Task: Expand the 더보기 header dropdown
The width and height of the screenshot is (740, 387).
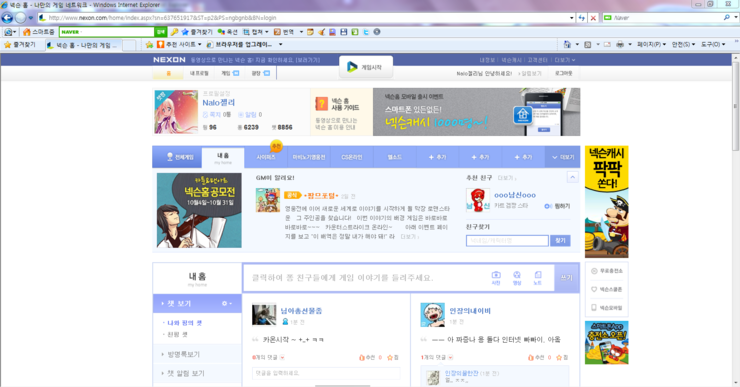Action: [564, 60]
